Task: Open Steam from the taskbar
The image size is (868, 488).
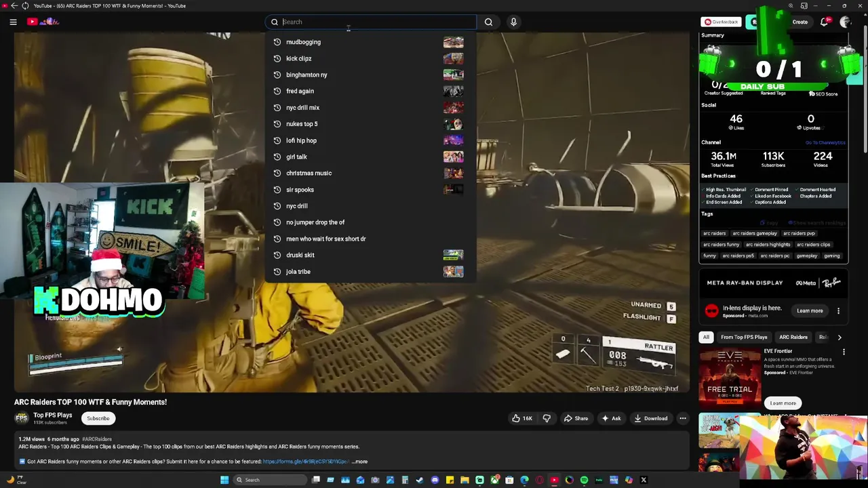Action: coord(420,480)
